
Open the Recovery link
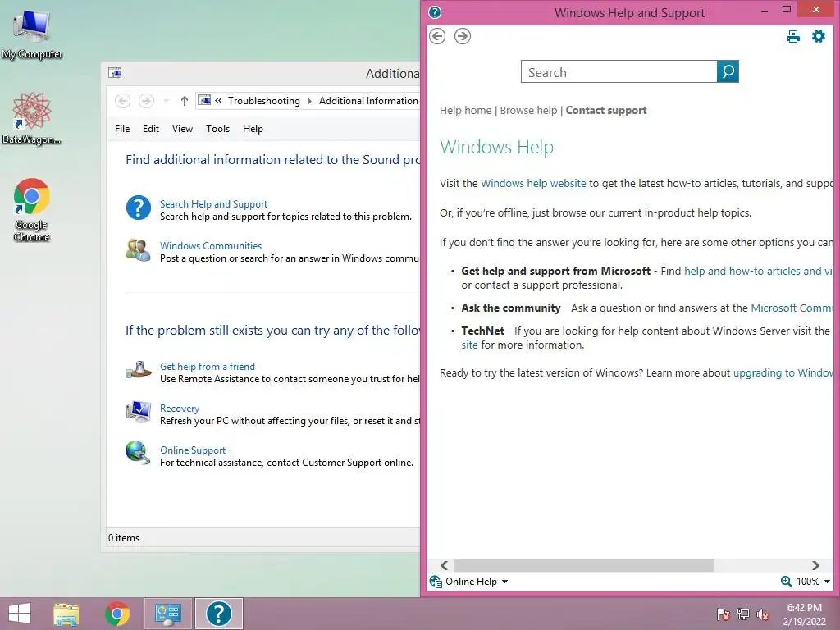(x=180, y=409)
